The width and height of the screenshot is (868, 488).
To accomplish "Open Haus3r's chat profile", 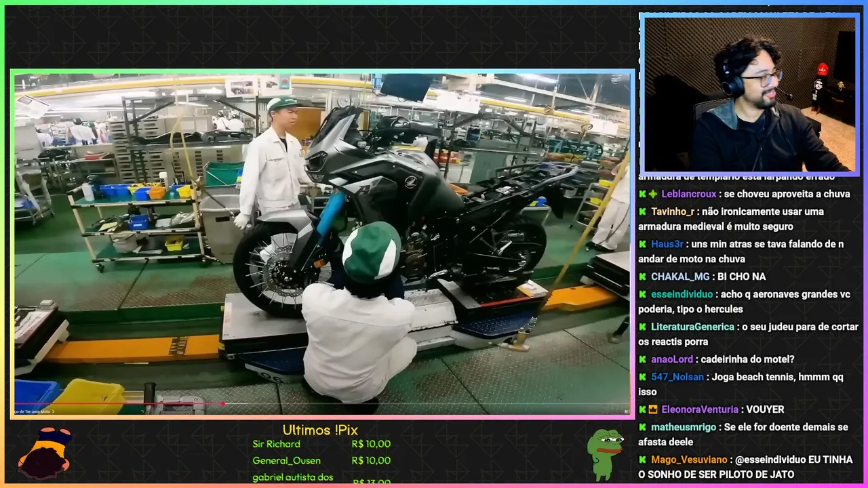I will [667, 244].
